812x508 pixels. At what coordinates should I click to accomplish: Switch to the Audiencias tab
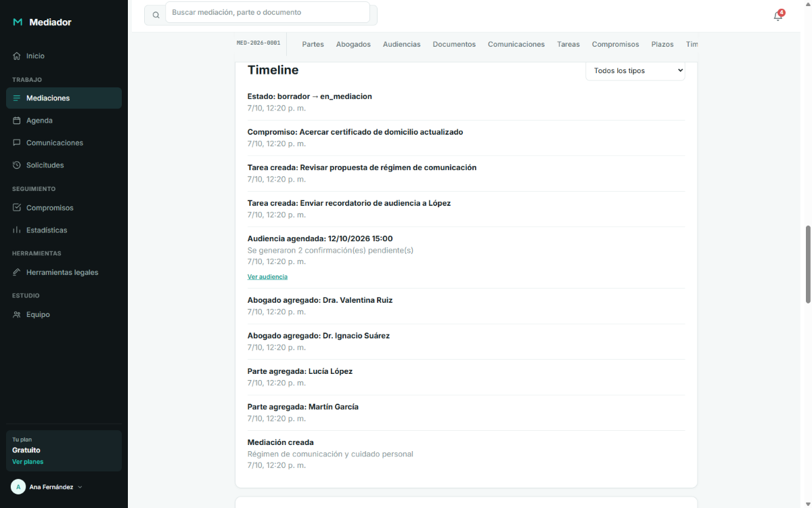point(401,44)
